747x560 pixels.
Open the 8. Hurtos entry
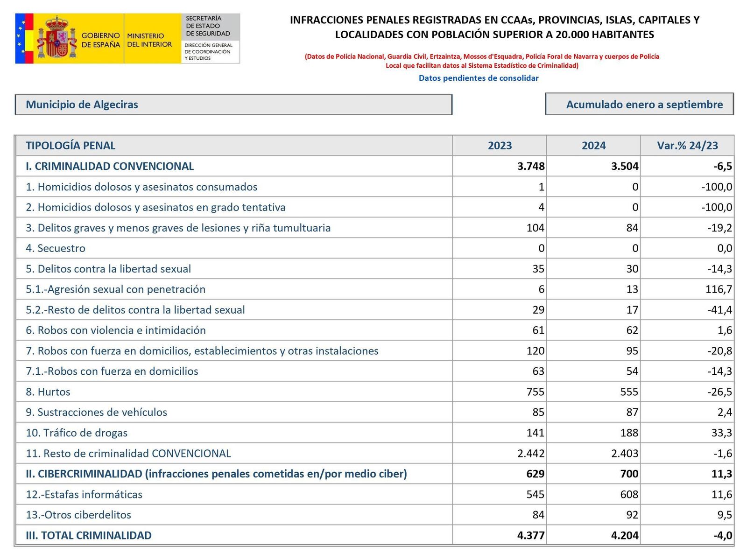tap(49, 392)
